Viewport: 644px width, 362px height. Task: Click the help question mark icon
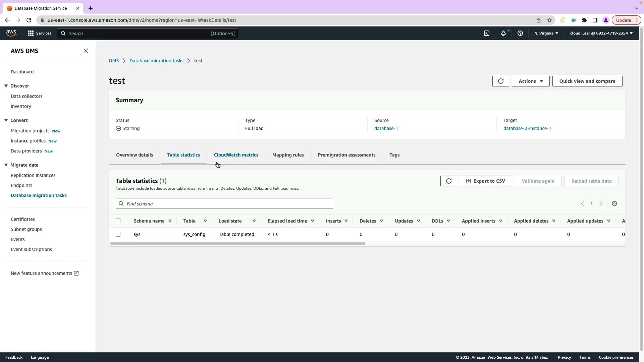coord(520,33)
